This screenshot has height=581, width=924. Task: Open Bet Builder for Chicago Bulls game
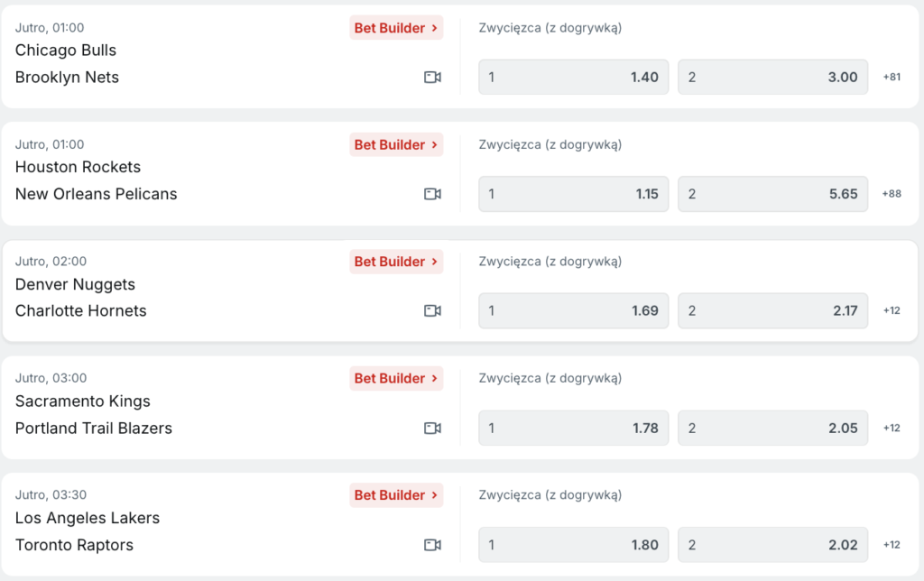396,28
